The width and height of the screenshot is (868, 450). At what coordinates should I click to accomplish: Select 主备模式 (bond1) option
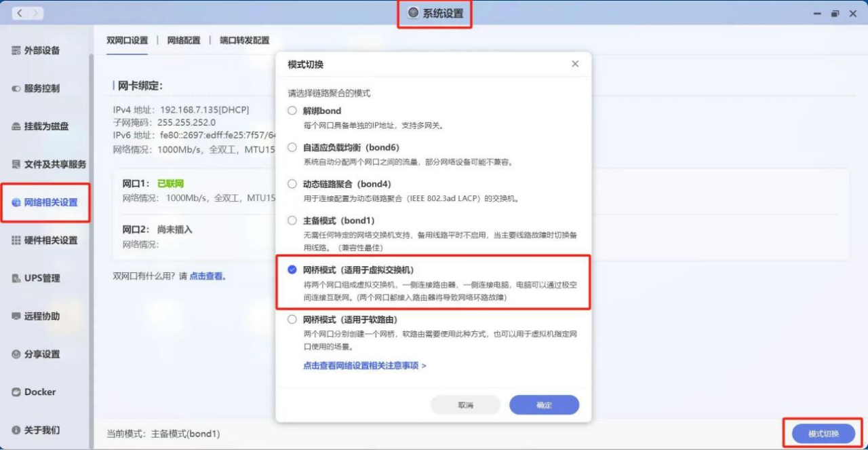click(x=292, y=220)
